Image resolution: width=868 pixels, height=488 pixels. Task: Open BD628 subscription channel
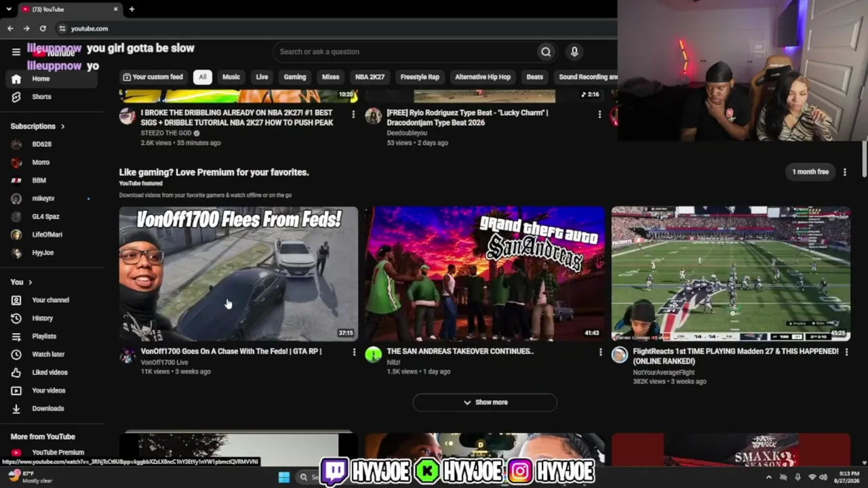point(52,144)
